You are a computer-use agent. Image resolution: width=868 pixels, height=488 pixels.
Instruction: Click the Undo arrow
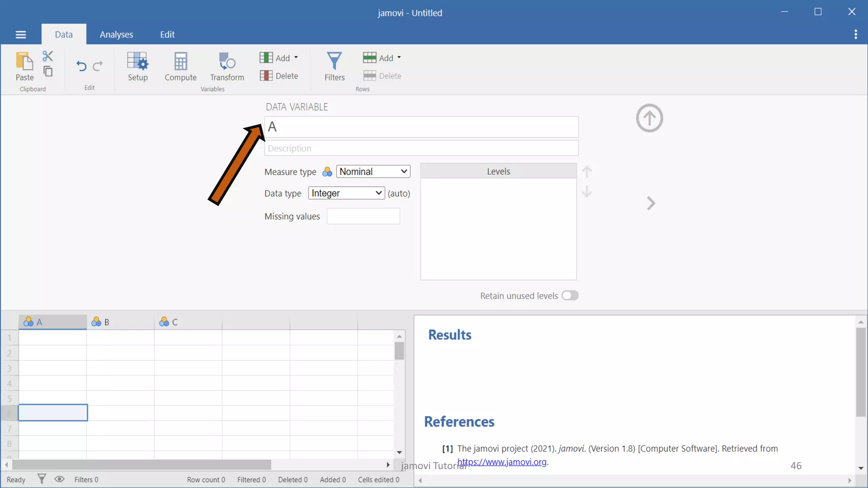coord(81,66)
